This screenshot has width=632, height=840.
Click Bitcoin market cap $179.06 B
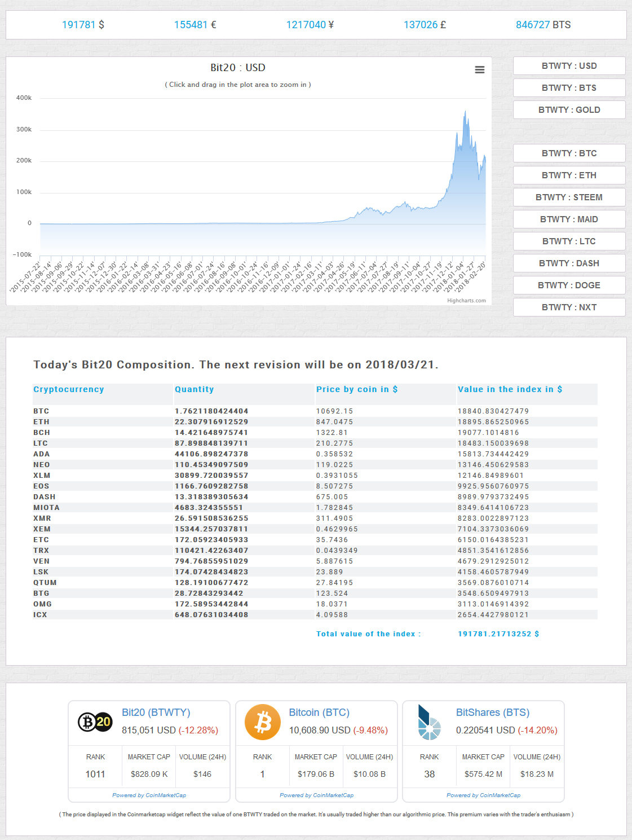pos(316,775)
